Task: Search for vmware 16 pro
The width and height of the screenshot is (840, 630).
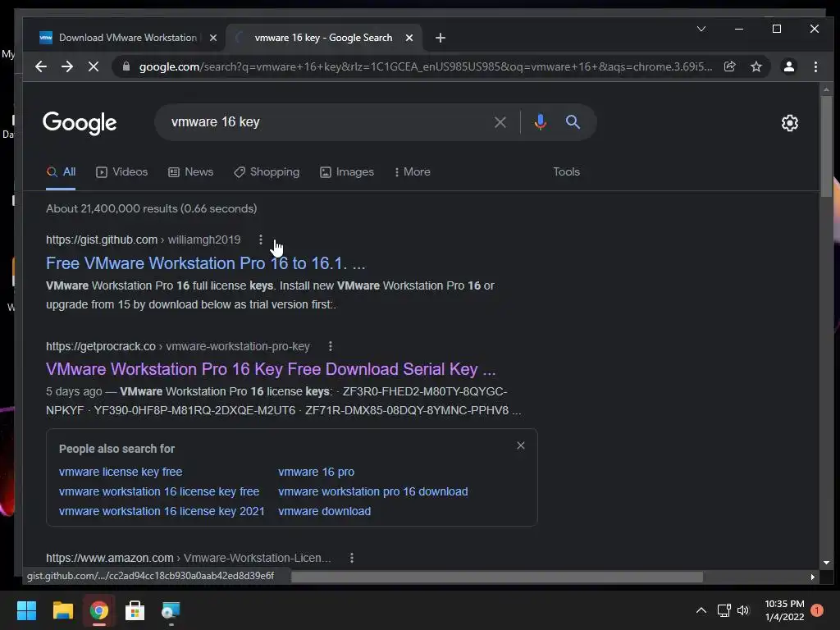Action: (x=316, y=472)
